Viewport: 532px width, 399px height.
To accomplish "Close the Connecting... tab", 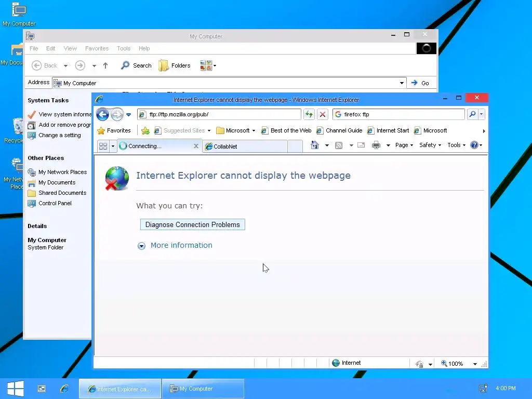I will [x=196, y=146].
